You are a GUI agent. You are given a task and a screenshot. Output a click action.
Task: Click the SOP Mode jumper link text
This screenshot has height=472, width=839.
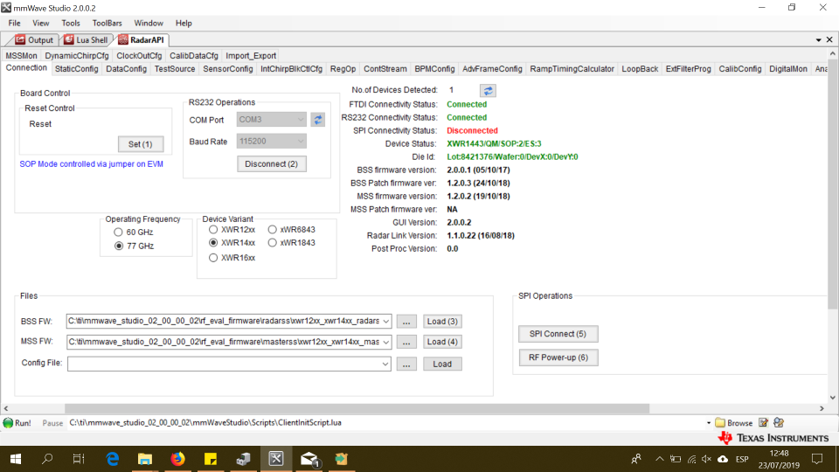click(91, 164)
